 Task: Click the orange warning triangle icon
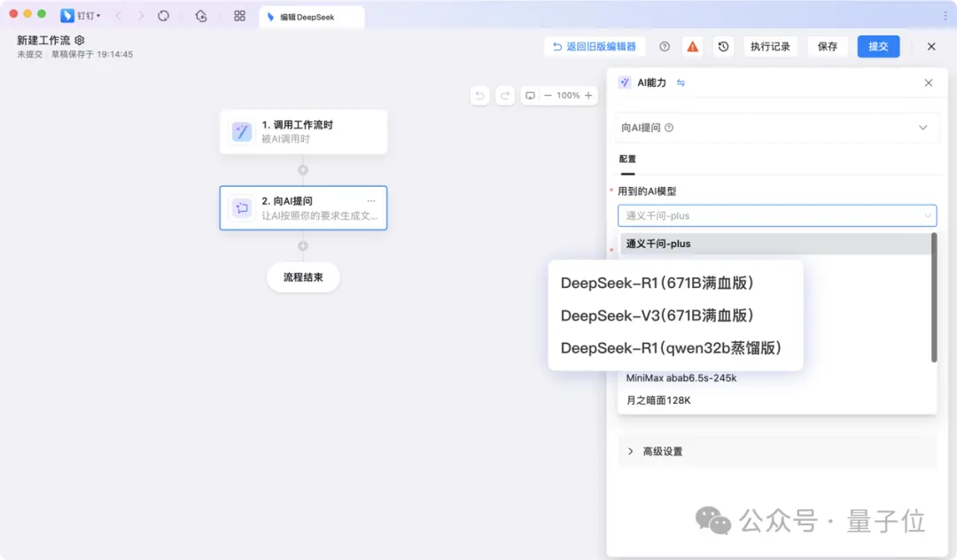pos(692,46)
